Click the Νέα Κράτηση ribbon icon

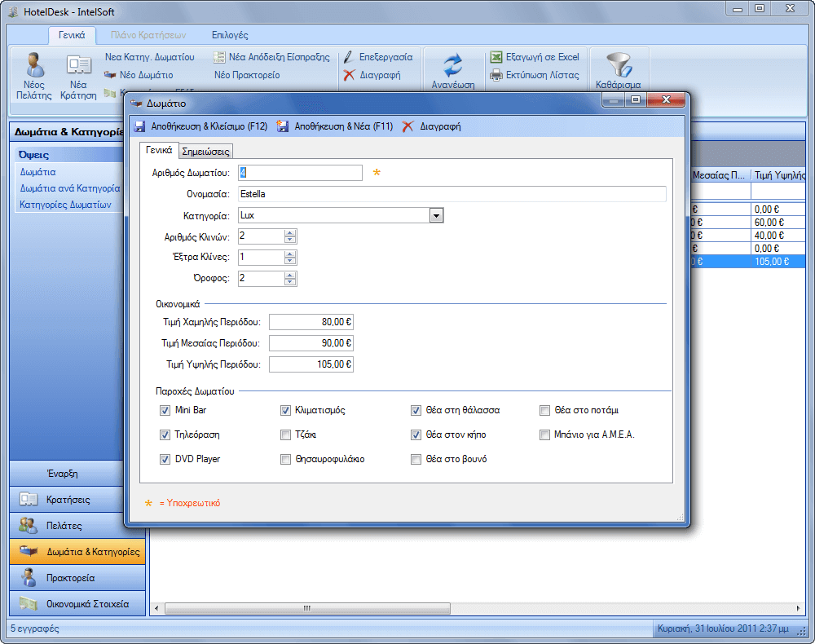click(78, 65)
